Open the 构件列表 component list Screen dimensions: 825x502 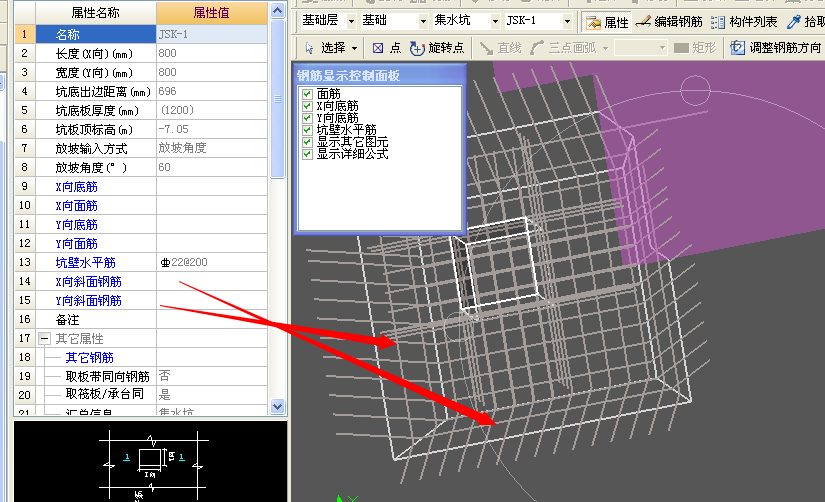[x=744, y=22]
